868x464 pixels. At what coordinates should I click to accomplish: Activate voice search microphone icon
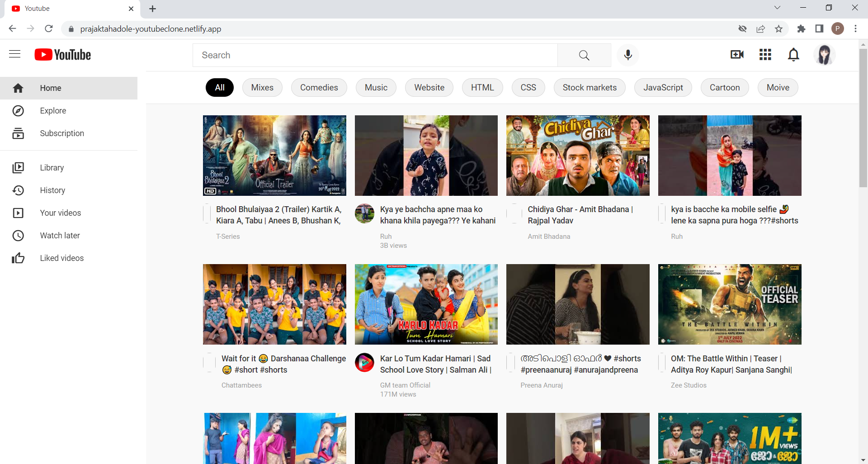click(x=628, y=55)
